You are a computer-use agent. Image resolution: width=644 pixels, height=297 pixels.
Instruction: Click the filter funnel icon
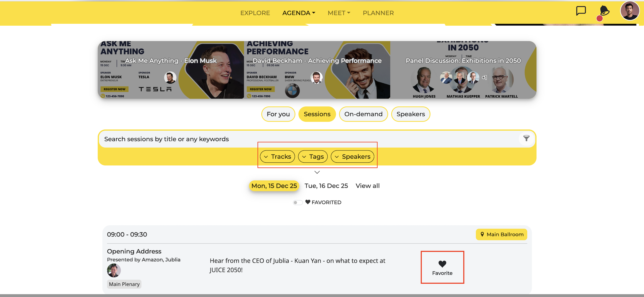[x=526, y=138]
